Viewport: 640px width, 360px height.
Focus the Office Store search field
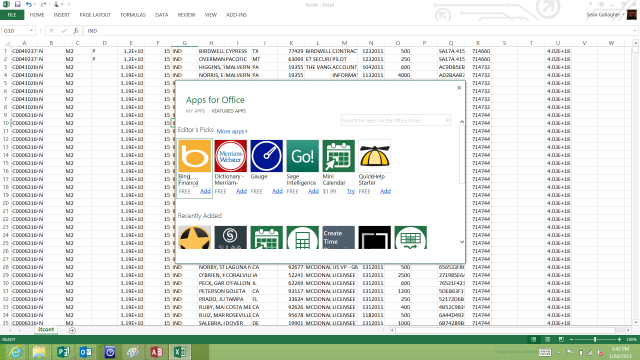396,120
